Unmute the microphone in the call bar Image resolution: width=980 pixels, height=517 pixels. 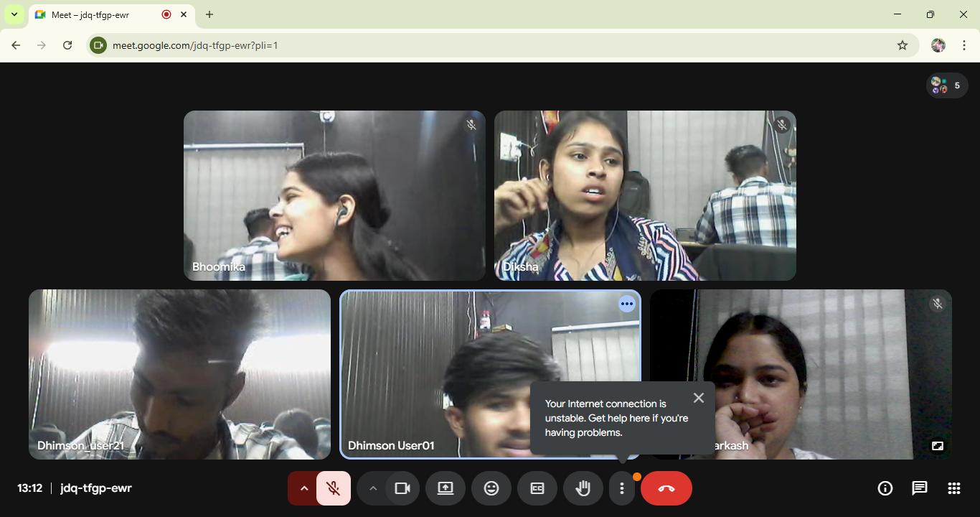(x=334, y=488)
